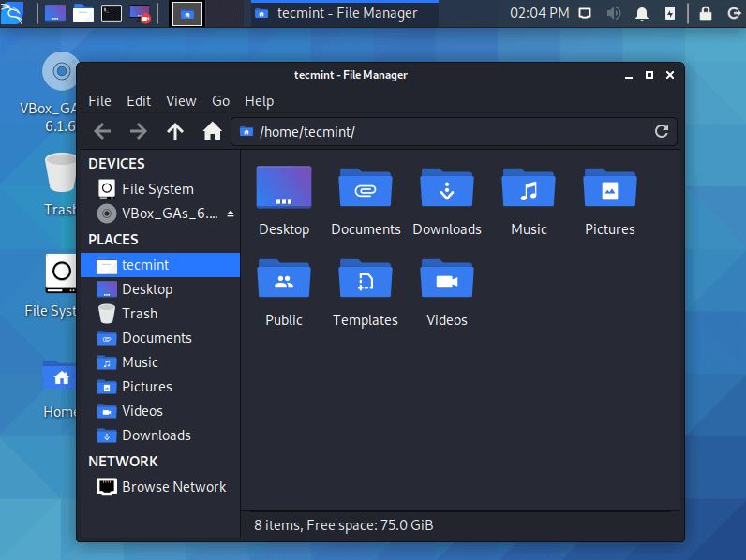The height and width of the screenshot is (560, 746).
Task: Eject the VBox_GAs disc
Action: pos(231,214)
